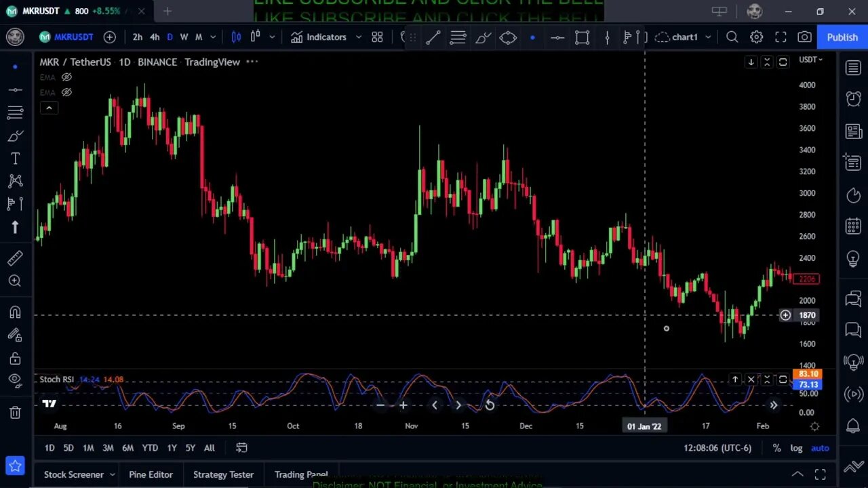This screenshot has width=868, height=488.
Task: Open the Stock Screener tab
Action: [74, 474]
